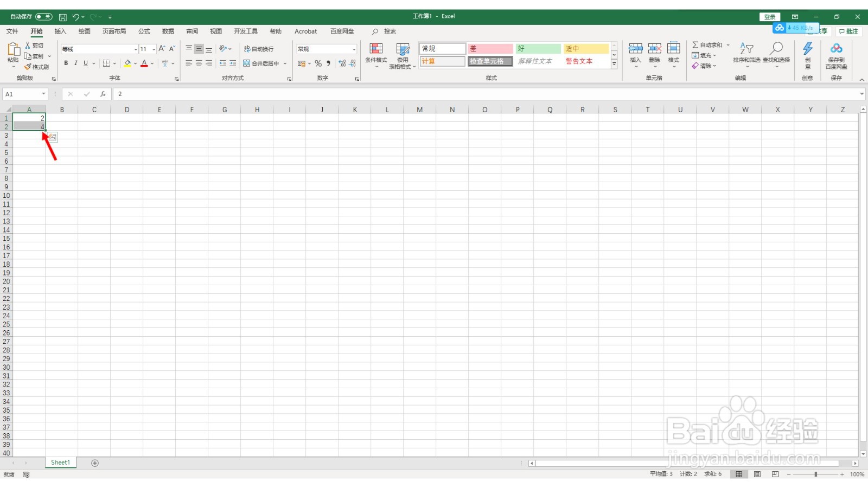
Task: Select the Sheet1 worksheet tab
Action: pos(61,463)
